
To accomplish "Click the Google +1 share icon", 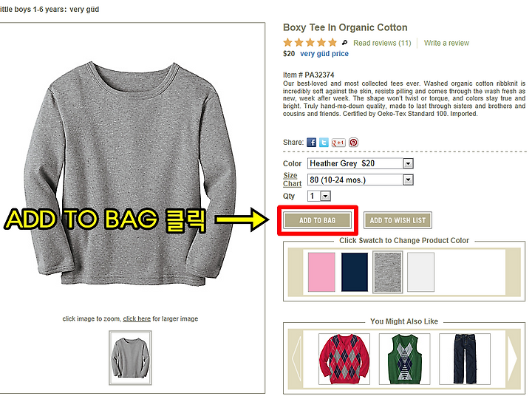I will pyautogui.click(x=338, y=143).
